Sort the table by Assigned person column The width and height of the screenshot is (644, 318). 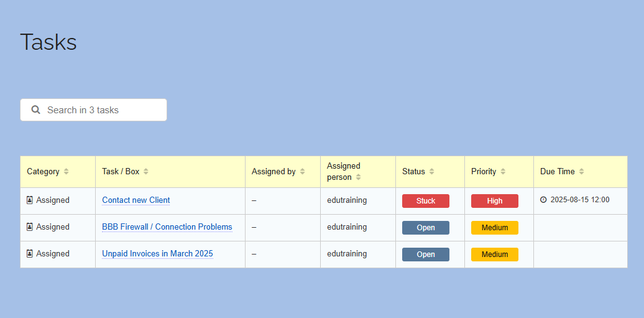359,177
